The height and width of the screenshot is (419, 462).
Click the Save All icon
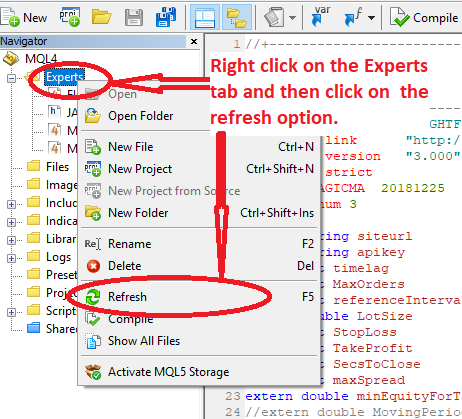click(166, 17)
